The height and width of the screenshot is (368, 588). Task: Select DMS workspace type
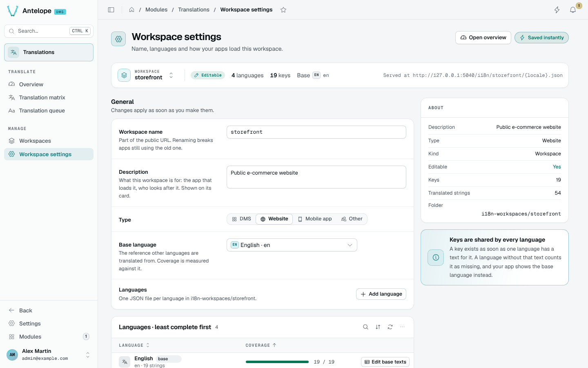241,219
